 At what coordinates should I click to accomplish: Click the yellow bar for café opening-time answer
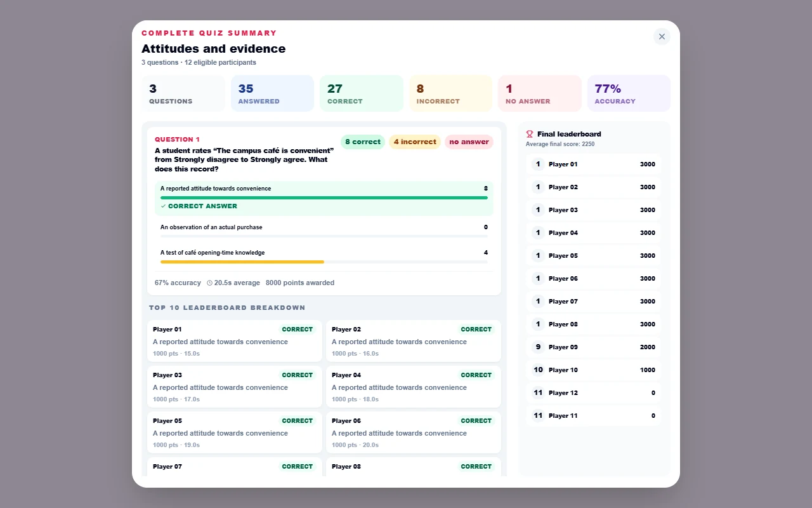(x=242, y=262)
